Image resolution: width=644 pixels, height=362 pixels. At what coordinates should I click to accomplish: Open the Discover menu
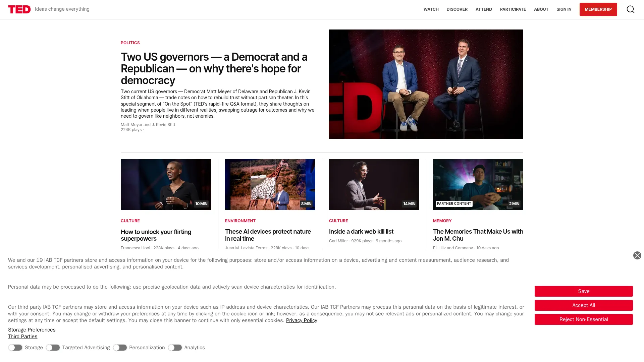point(457,9)
